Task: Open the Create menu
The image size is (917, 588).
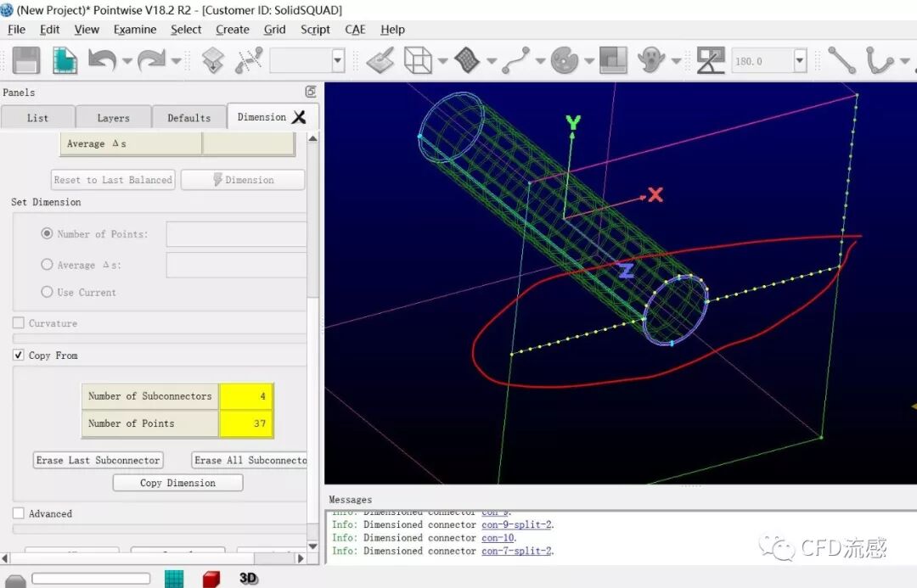Action: 232,29
